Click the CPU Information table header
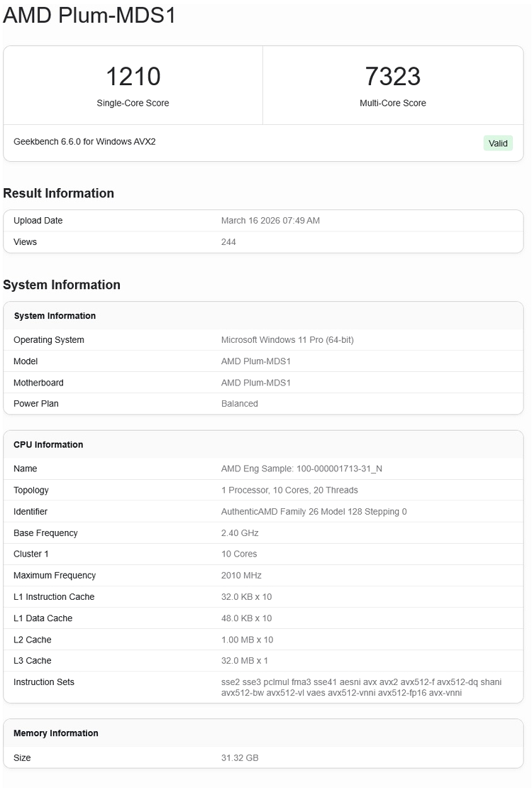The height and width of the screenshot is (788, 532). [x=48, y=445]
